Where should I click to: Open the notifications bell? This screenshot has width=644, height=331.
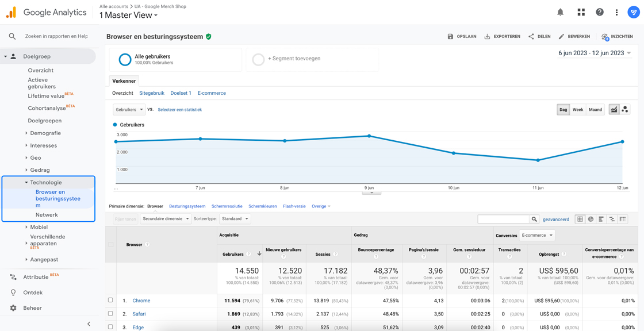tap(560, 12)
